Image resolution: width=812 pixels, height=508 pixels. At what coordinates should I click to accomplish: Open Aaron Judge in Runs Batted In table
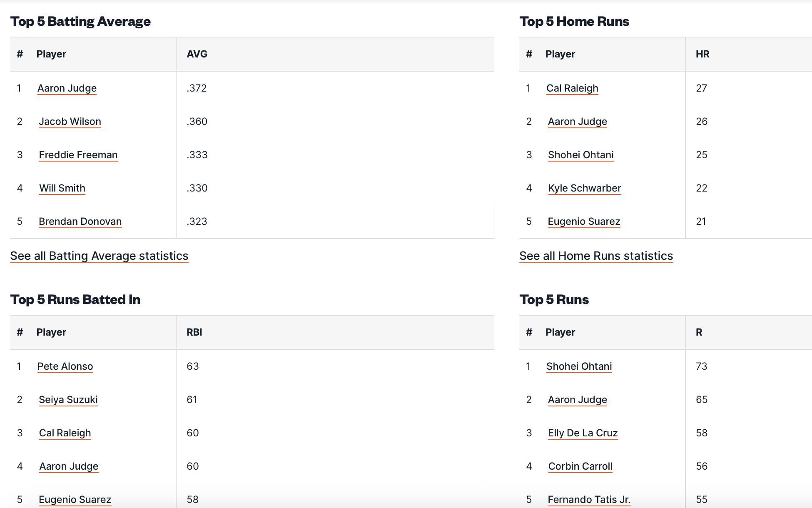point(69,466)
